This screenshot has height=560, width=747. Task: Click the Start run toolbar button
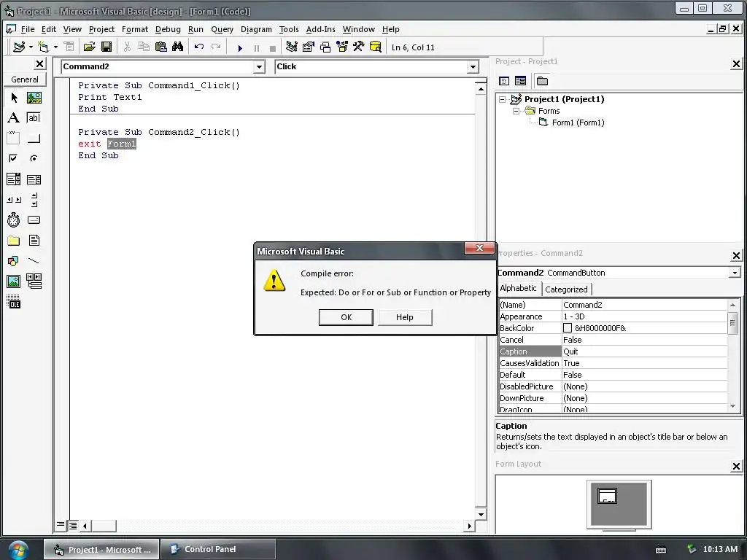(240, 47)
